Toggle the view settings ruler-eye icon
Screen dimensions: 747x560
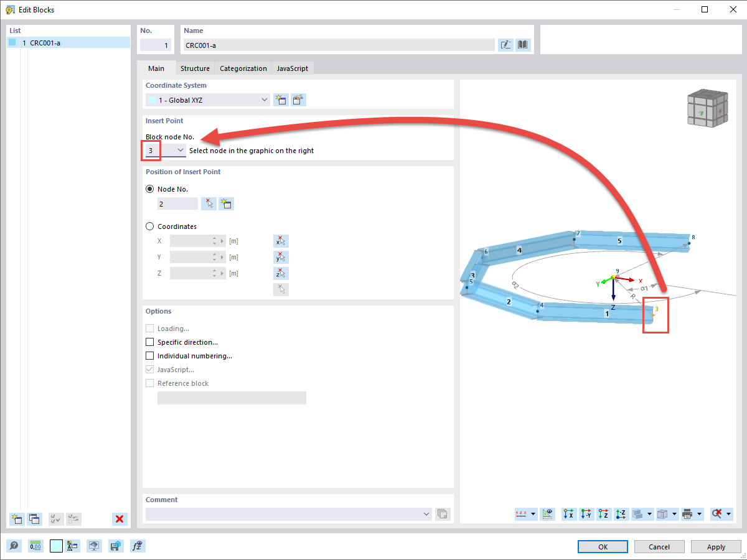pos(548,514)
